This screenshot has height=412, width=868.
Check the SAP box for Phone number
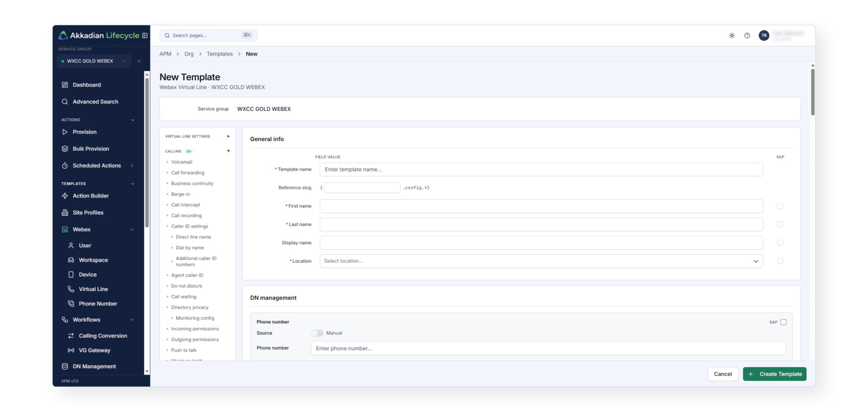[783, 322]
